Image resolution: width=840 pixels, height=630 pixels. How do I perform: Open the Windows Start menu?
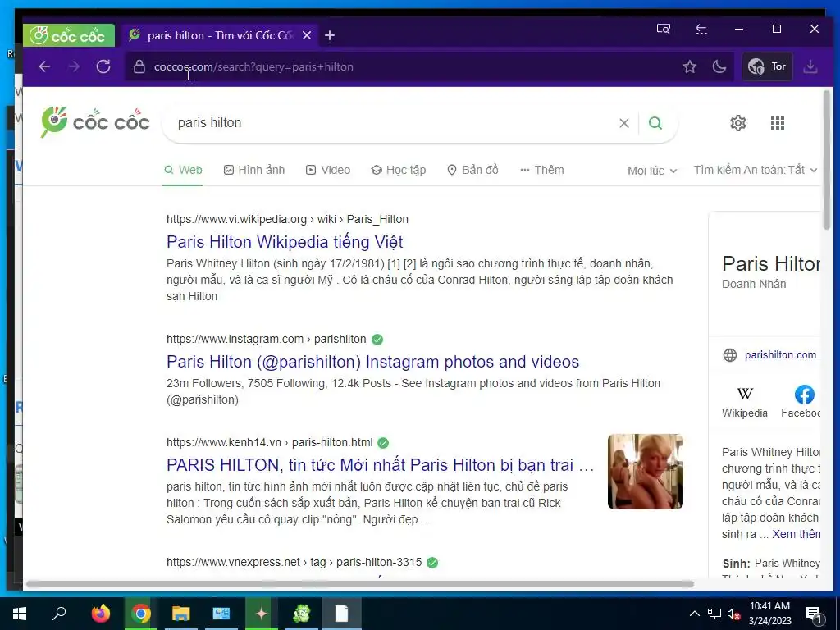tap(20, 614)
